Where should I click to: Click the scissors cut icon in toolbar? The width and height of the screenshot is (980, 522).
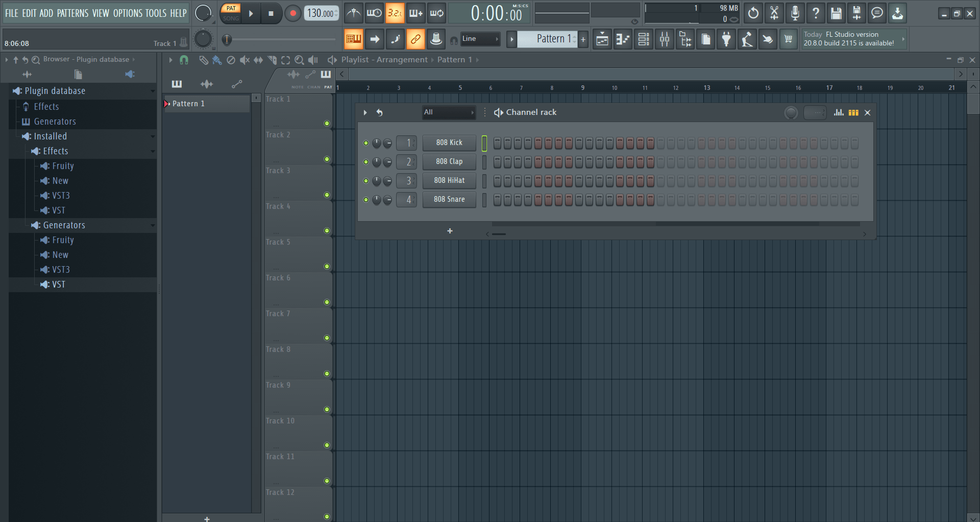[774, 13]
